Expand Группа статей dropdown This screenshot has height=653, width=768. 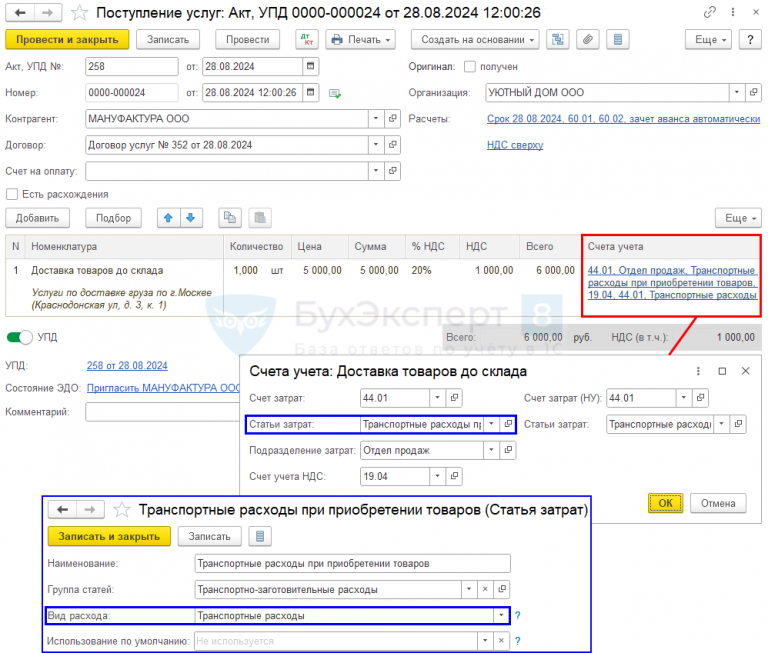(469, 589)
